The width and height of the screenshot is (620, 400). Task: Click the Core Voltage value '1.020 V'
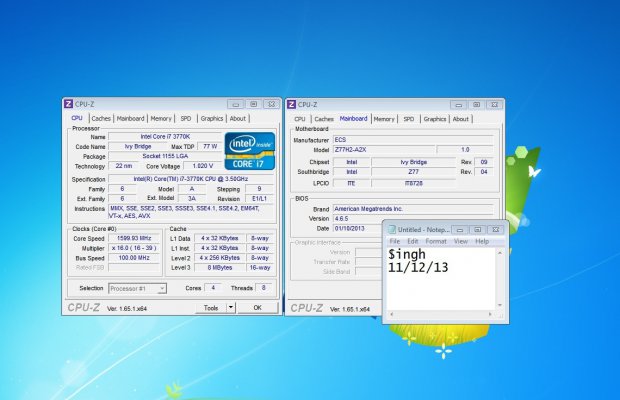coord(202,166)
